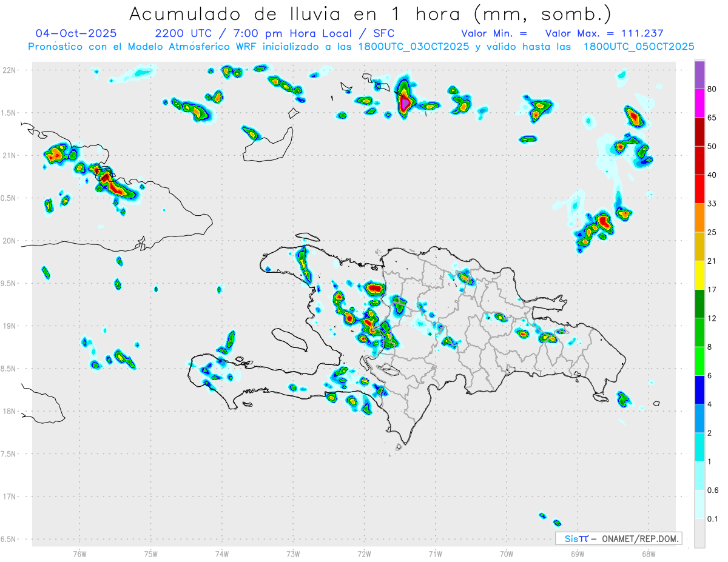Click the legend value '17'
Image resolution: width=728 pixels, height=562 pixels.
[712, 289]
